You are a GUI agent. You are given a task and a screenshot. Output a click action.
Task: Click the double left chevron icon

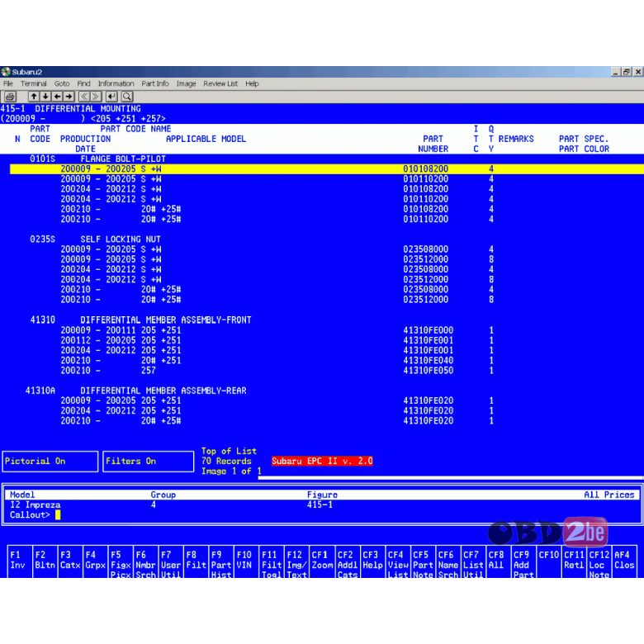83,97
